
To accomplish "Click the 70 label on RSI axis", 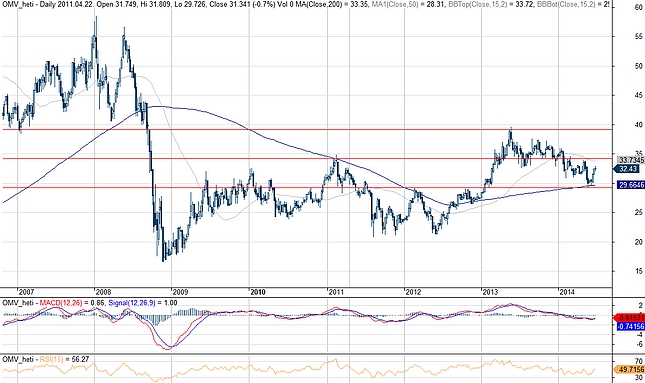I will pos(639,362).
